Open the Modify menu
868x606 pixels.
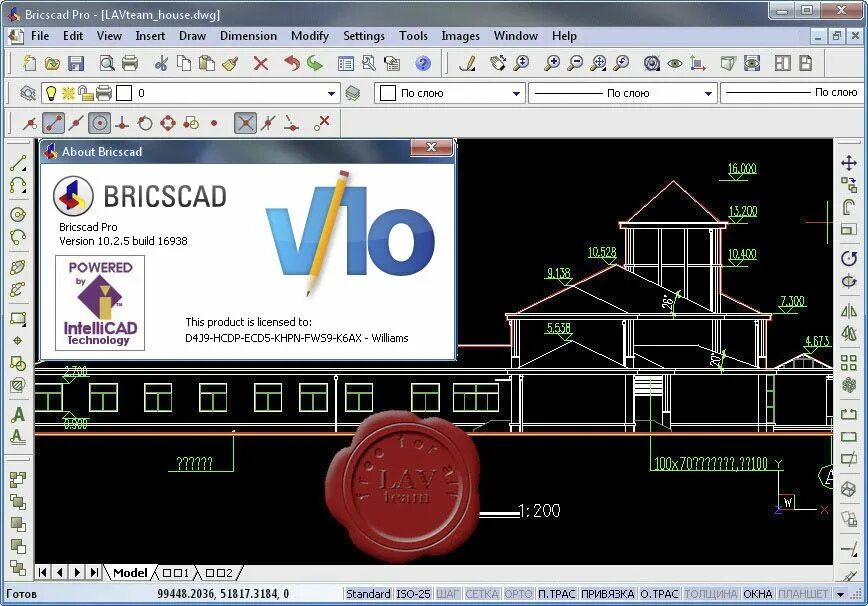point(309,36)
